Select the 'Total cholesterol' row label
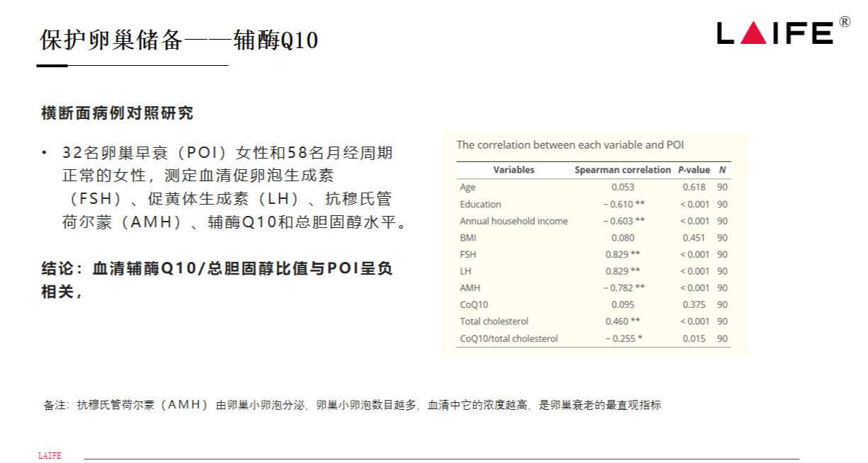This screenshot has width=868, height=463. [x=494, y=321]
